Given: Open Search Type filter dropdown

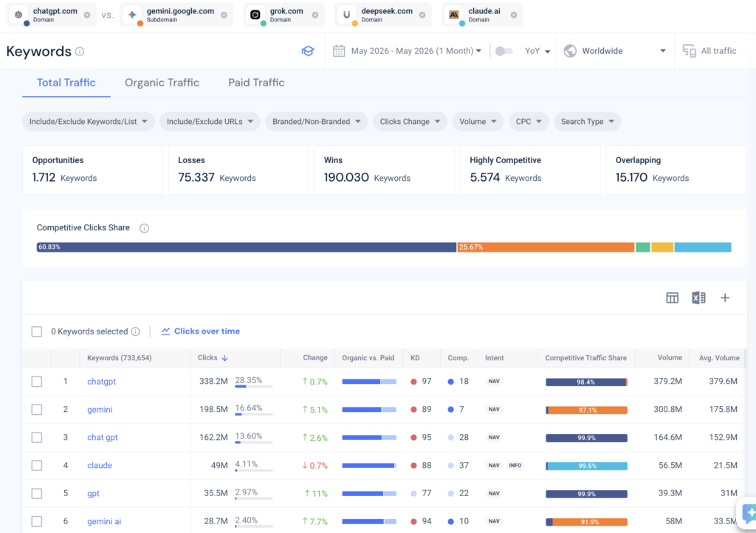Looking at the screenshot, I should click(x=587, y=122).
